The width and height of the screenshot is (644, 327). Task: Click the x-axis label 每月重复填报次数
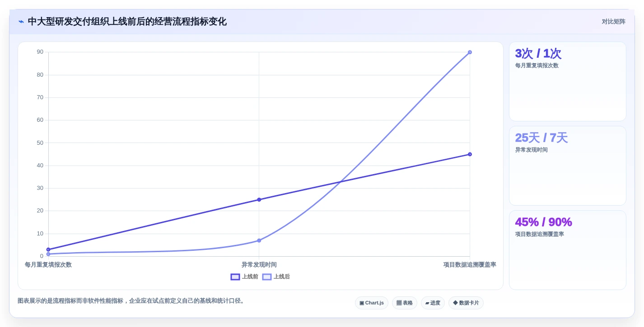tap(48, 265)
